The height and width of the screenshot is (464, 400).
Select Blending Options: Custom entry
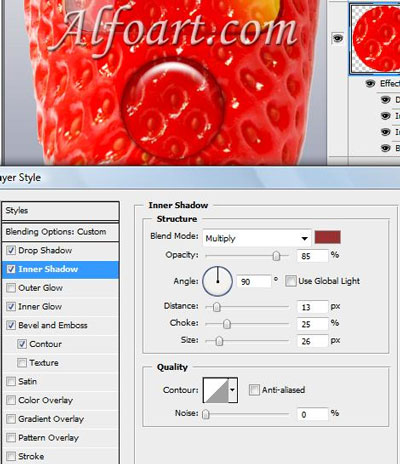60,232
